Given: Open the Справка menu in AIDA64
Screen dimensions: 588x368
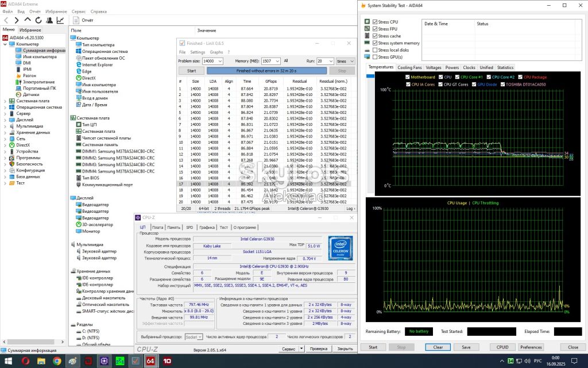Looking at the screenshot, I should click(99, 11).
